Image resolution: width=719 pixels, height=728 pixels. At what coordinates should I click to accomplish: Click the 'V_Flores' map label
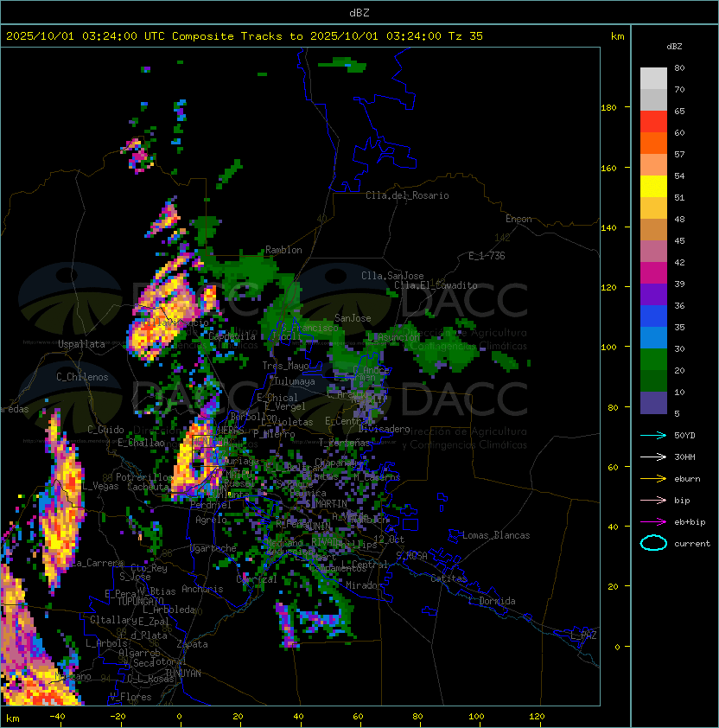[x=130, y=697]
